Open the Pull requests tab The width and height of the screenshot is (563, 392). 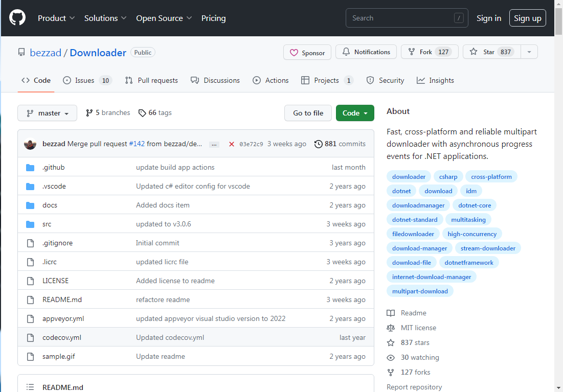pos(151,80)
